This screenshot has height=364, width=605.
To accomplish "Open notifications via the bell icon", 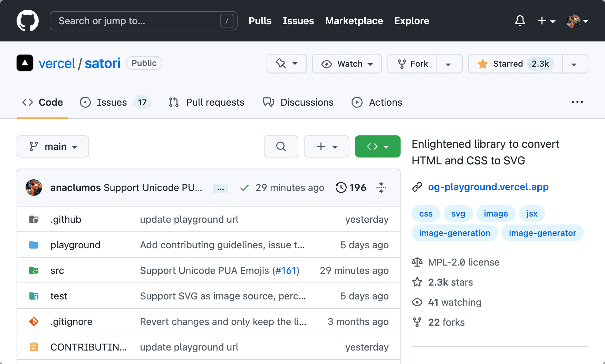I will point(520,21).
